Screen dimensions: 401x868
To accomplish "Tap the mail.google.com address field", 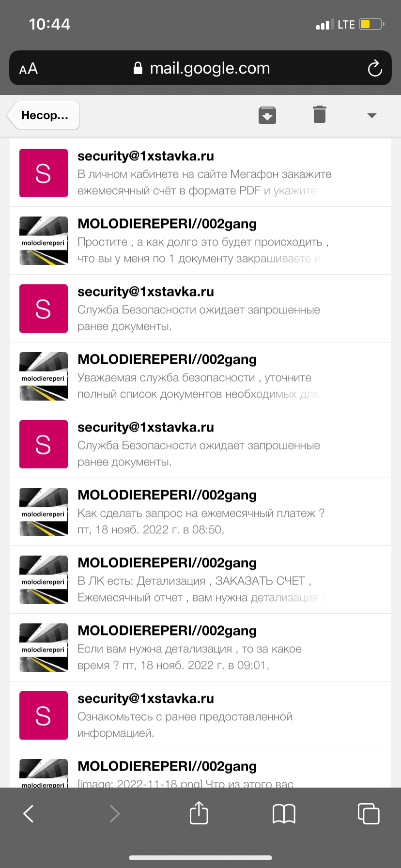I will pyautogui.click(x=200, y=68).
